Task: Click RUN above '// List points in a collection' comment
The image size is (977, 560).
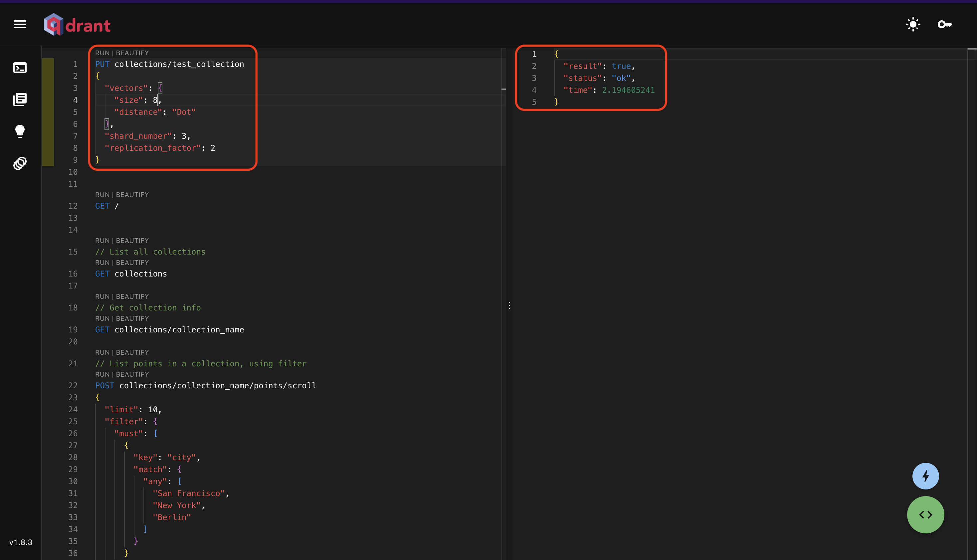Action: point(102,353)
